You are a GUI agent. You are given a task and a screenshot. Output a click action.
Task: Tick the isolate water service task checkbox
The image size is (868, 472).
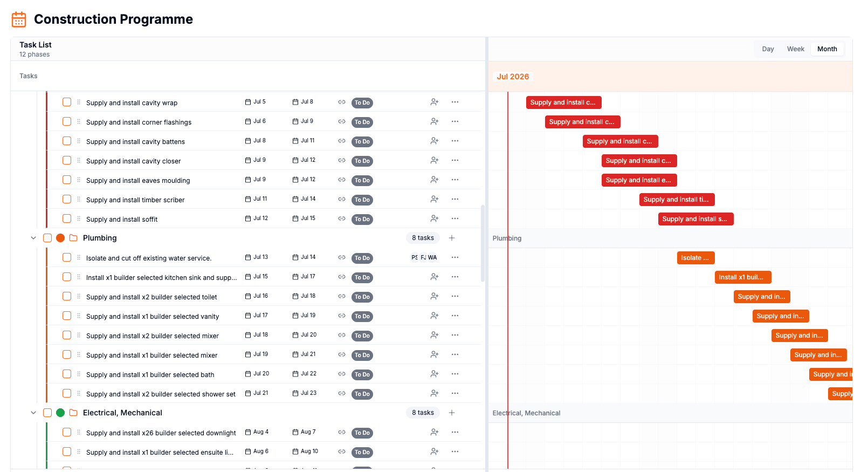coord(67,257)
